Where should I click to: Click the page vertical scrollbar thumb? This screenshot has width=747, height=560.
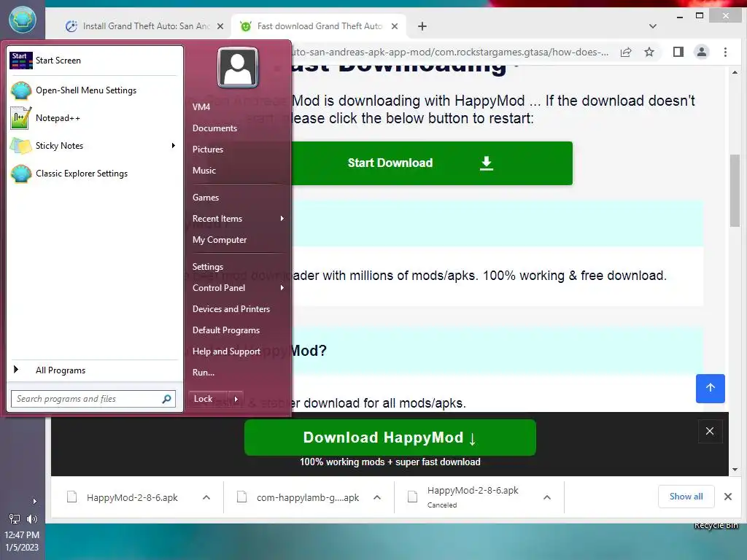click(735, 190)
